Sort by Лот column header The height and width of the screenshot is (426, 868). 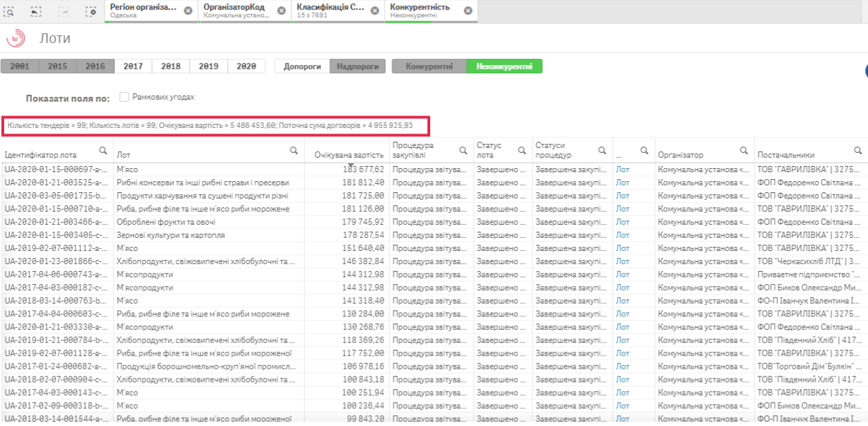click(124, 155)
